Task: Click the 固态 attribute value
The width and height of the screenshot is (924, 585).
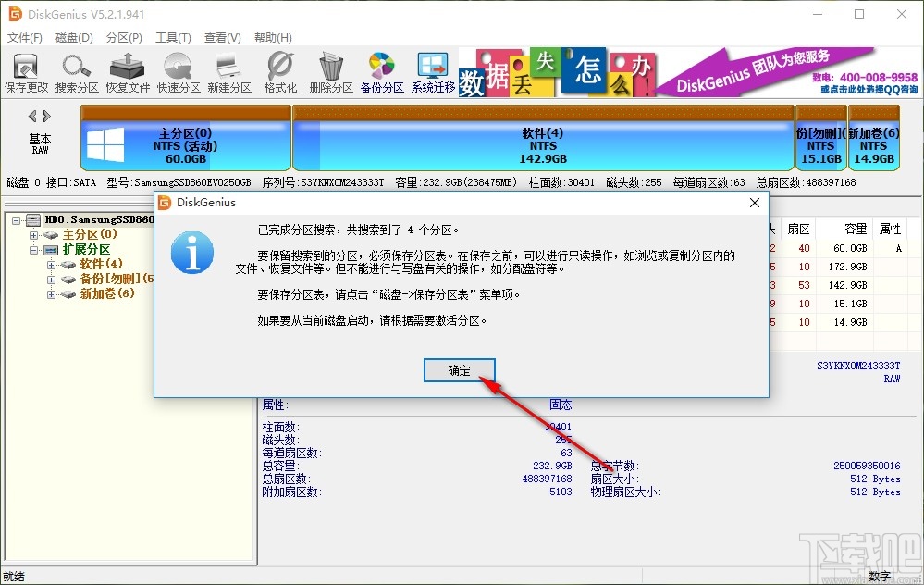Action: pos(561,405)
